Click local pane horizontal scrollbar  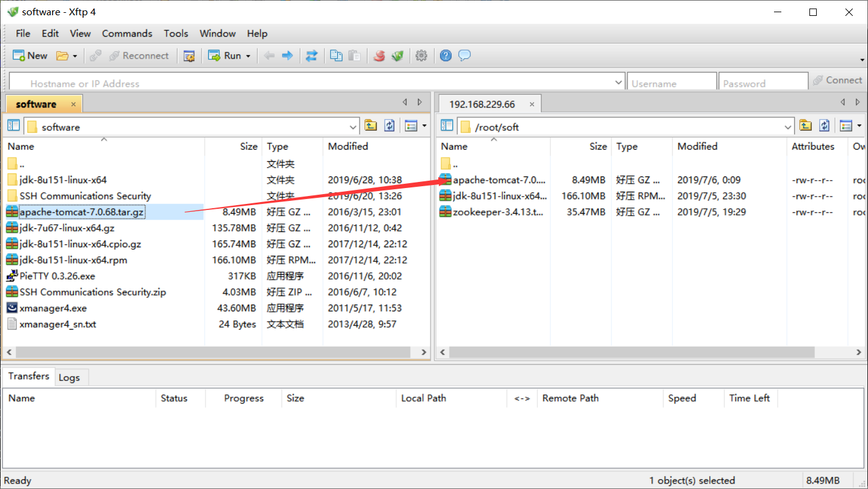click(x=214, y=352)
